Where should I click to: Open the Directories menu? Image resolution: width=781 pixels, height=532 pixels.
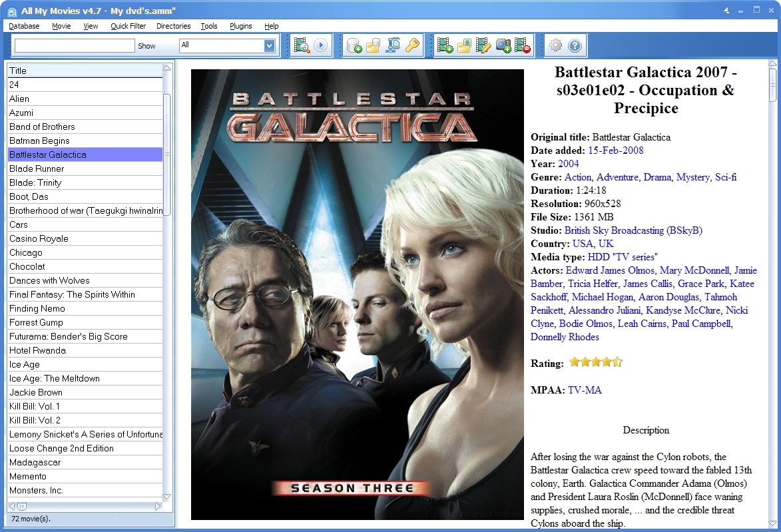[173, 26]
